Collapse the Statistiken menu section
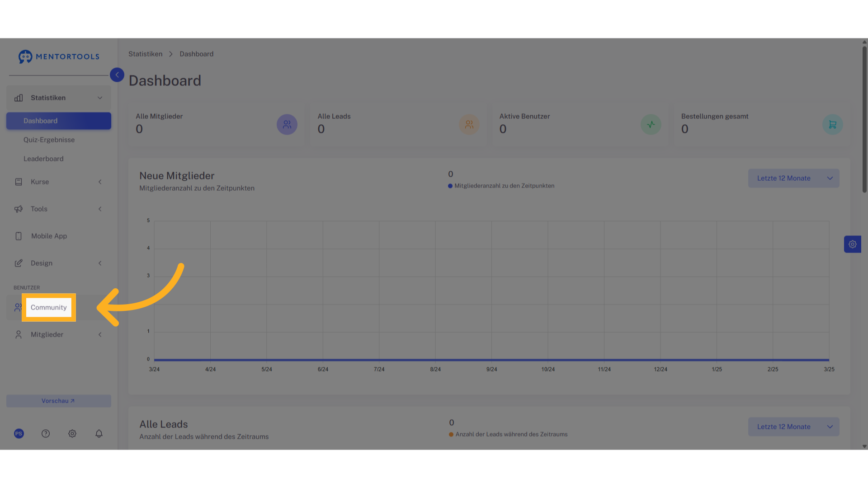The height and width of the screenshot is (488, 868). (x=59, y=98)
